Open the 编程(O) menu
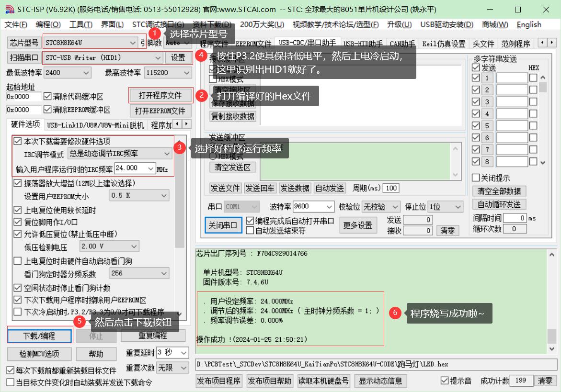The image size is (561, 392). 48,25
